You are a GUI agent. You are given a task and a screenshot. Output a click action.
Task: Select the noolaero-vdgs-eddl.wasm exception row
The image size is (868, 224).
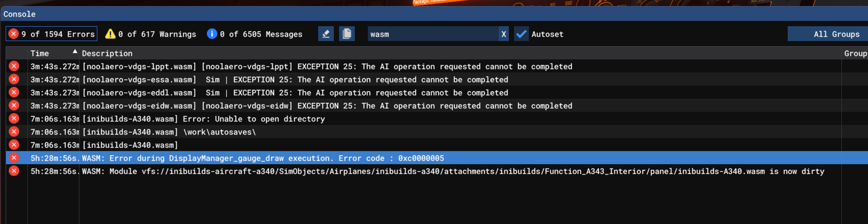coord(295,93)
